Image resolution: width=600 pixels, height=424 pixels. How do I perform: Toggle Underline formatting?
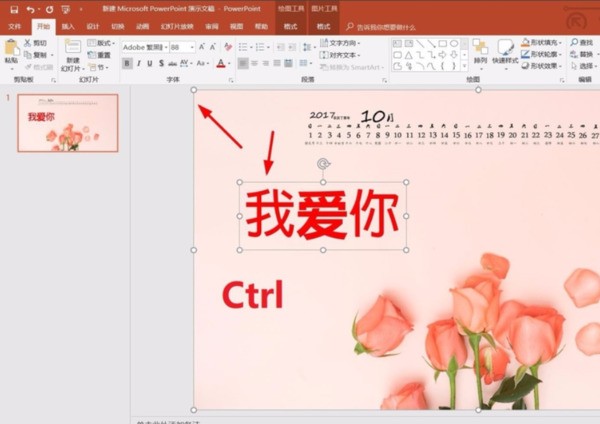pos(153,63)
